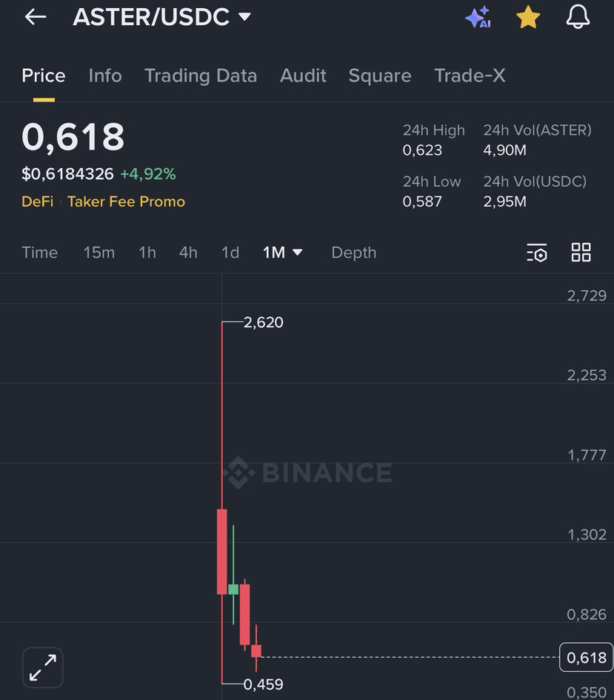This screenshot has height=700, width=614.
Task: Go to the Audit tab
Action: (303, 76)
